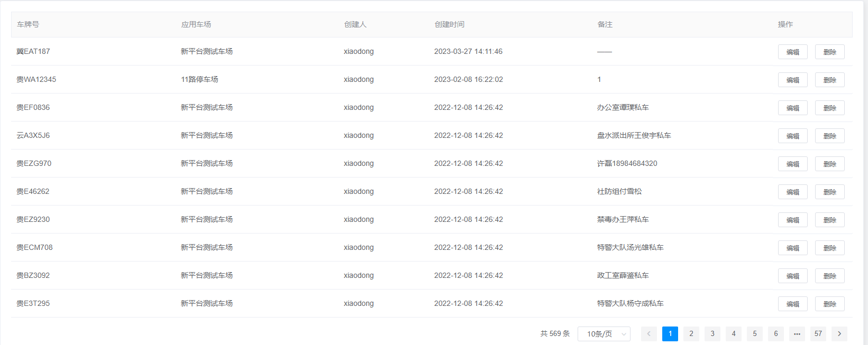Go to page 3
This screenshot has height=345, width=868.
click(712, 334)
